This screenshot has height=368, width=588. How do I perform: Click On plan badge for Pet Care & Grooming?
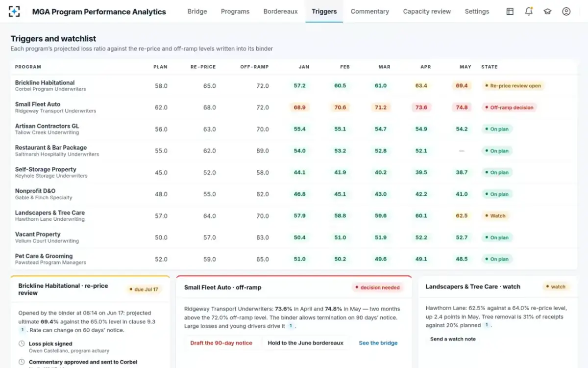click(x=496, y=259)
